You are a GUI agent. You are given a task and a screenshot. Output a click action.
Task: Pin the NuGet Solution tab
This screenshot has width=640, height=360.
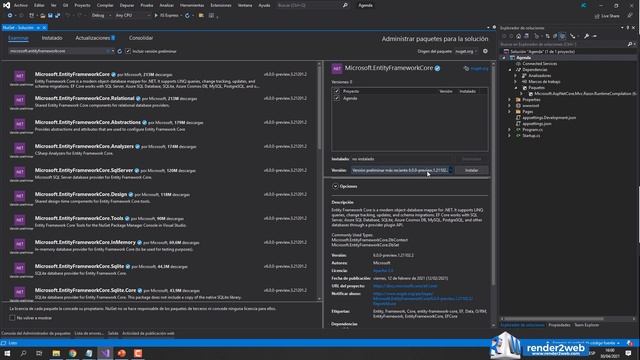tap(38, 27)
